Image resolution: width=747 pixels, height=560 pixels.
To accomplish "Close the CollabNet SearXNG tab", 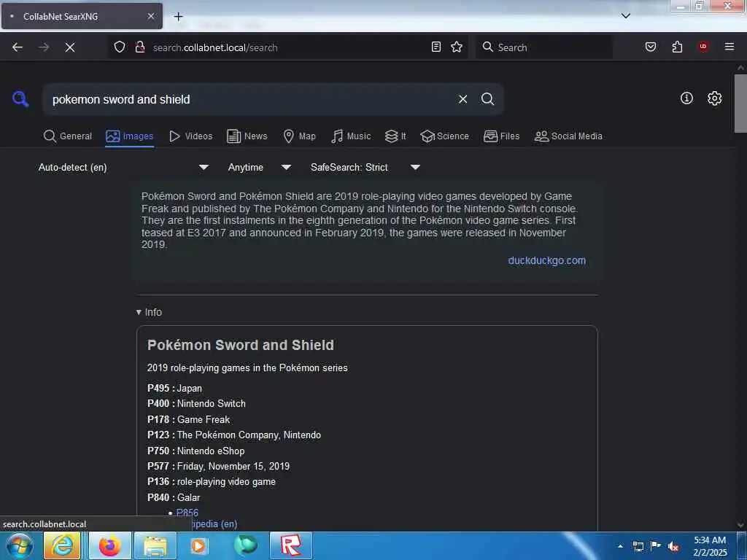I will coord(150,16).
